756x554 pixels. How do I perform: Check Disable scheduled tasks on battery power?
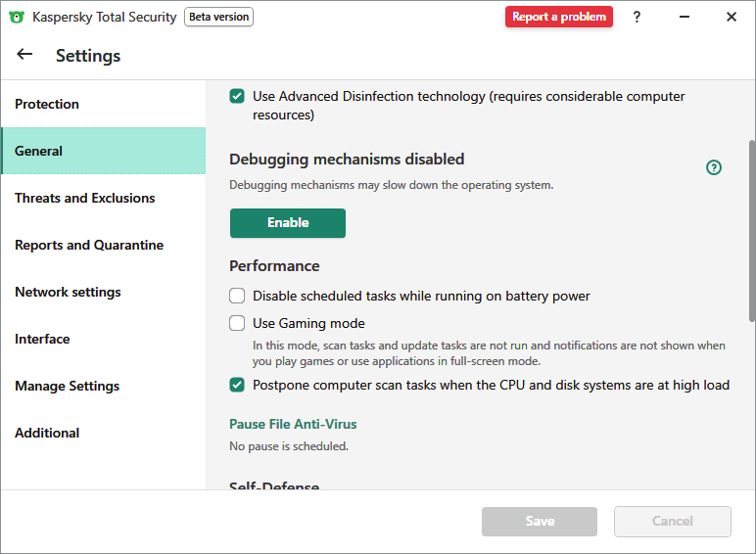click(237, 296)
